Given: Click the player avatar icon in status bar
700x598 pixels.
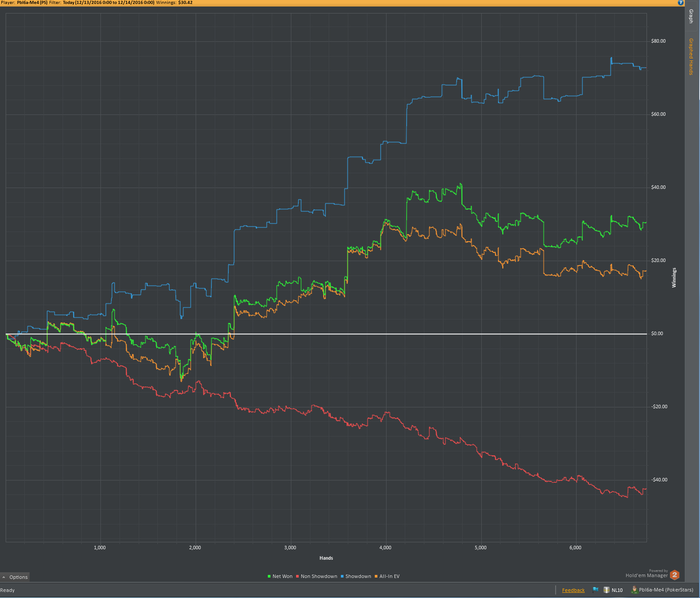Looking at the screenshot, I should point(634,590).
